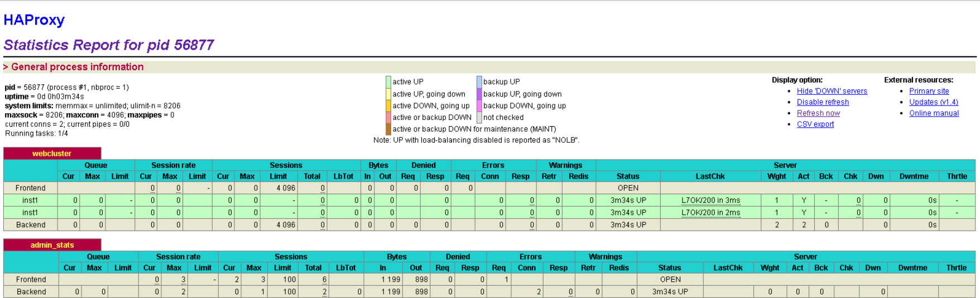Open the Online manual link
This screenshot has height=298, width=980.
(934, 113)
